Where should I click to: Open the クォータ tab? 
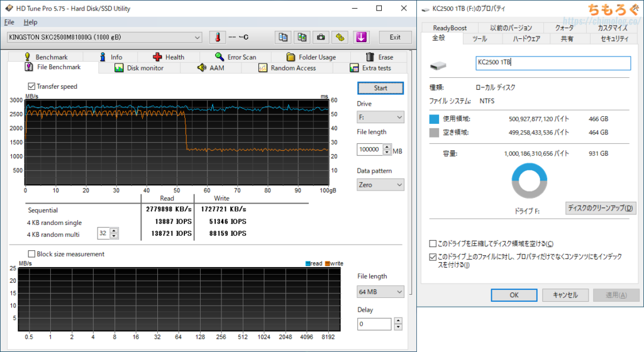[564, 28]
